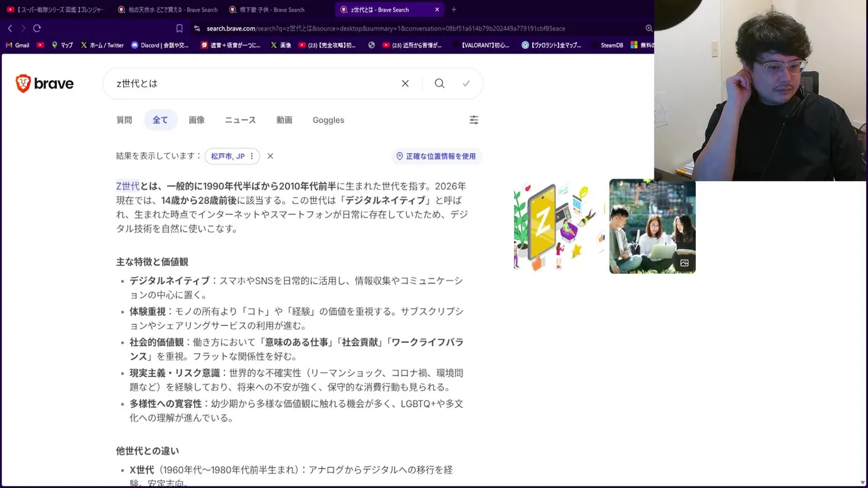Open a new browser tab

pyautogui.click(x=454, y=9)
